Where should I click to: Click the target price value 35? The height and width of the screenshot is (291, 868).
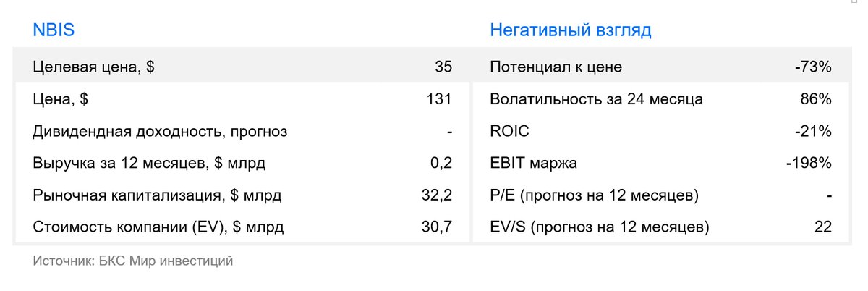(443, 67)
